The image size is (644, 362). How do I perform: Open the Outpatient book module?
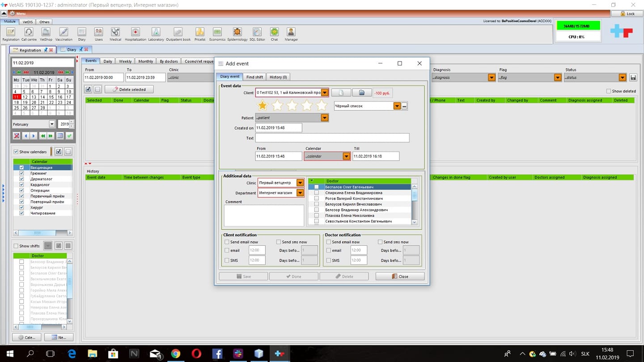178,34
